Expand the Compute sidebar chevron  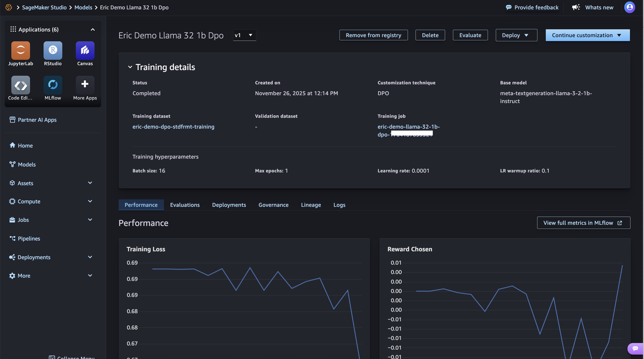coord(90,201)
